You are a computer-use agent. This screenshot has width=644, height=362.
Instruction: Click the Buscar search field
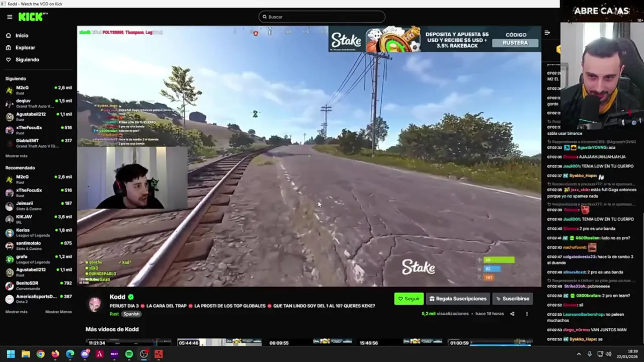coord(322,17)
